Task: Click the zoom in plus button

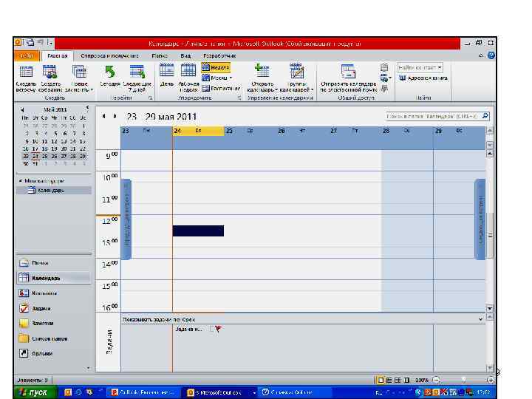Action: click(491, 381)
